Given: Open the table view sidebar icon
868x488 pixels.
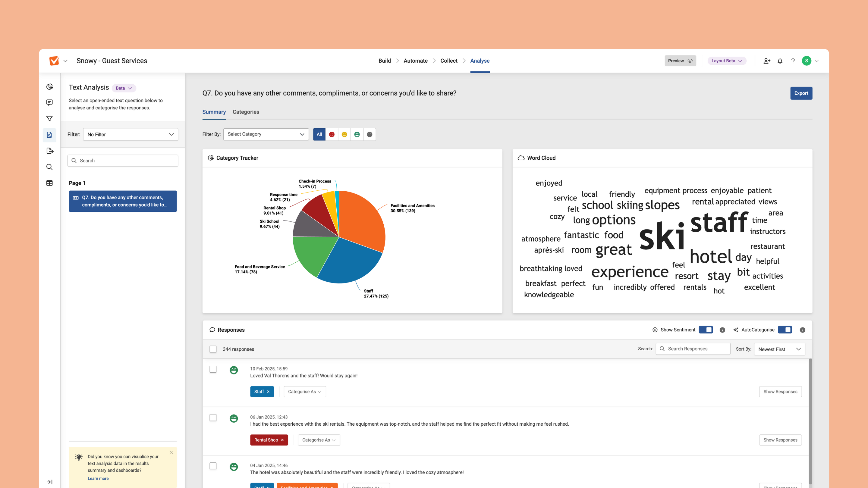Looking at the screenshot, I should [x=49, y=183].
